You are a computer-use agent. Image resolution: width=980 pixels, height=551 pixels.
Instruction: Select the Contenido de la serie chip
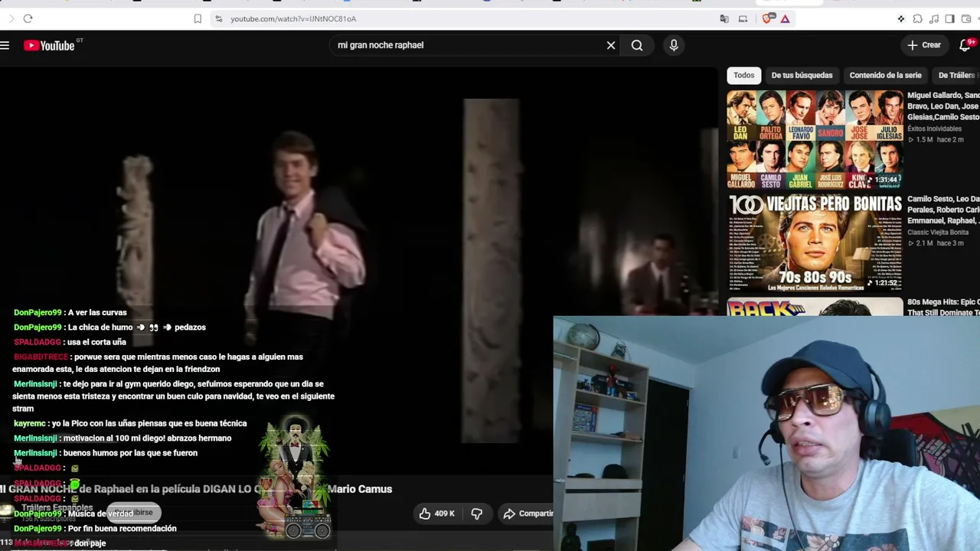click(885, 75)
